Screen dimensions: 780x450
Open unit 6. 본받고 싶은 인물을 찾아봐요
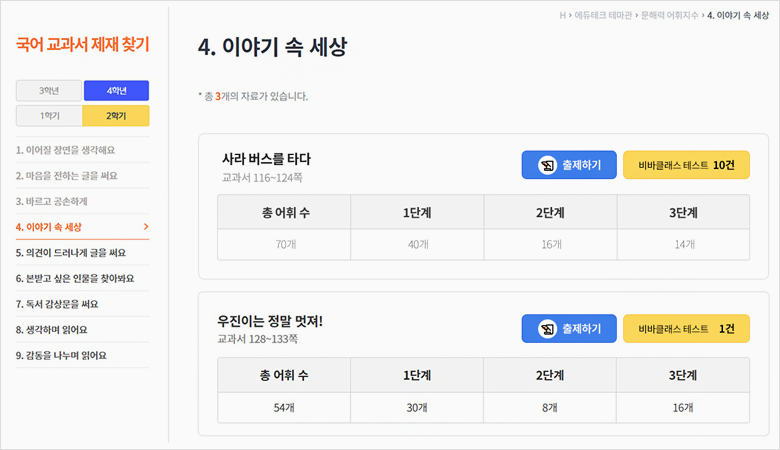[83, 278]
